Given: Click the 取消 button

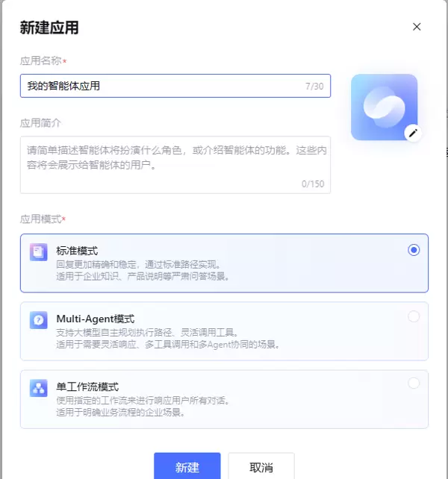Looking at the screenshot, I should 261,467.
